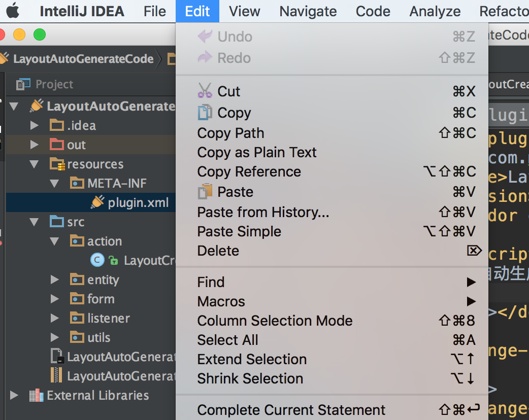Click Paste from History entry

tap(263, 212)
